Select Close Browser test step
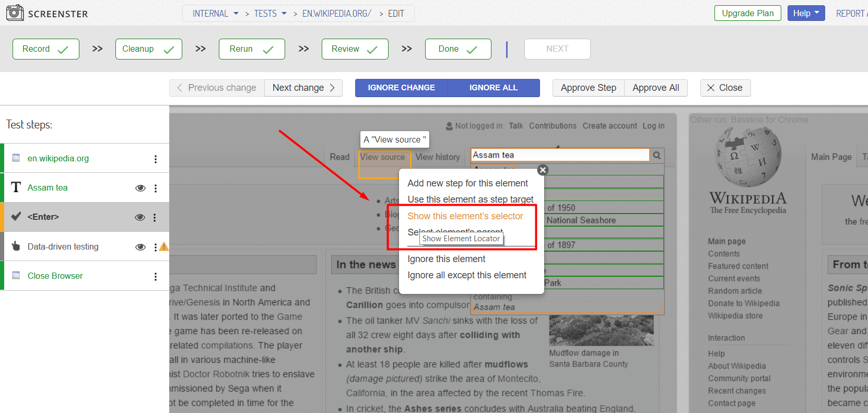868x413 pixels. click(x=85, y=276)
